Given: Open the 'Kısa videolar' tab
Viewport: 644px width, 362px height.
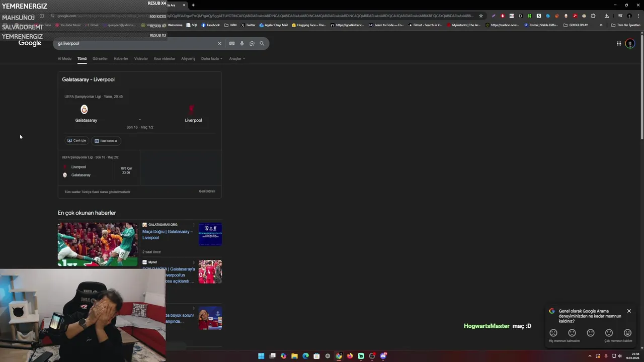Looking at the screenshot, I should coord(165,59).
